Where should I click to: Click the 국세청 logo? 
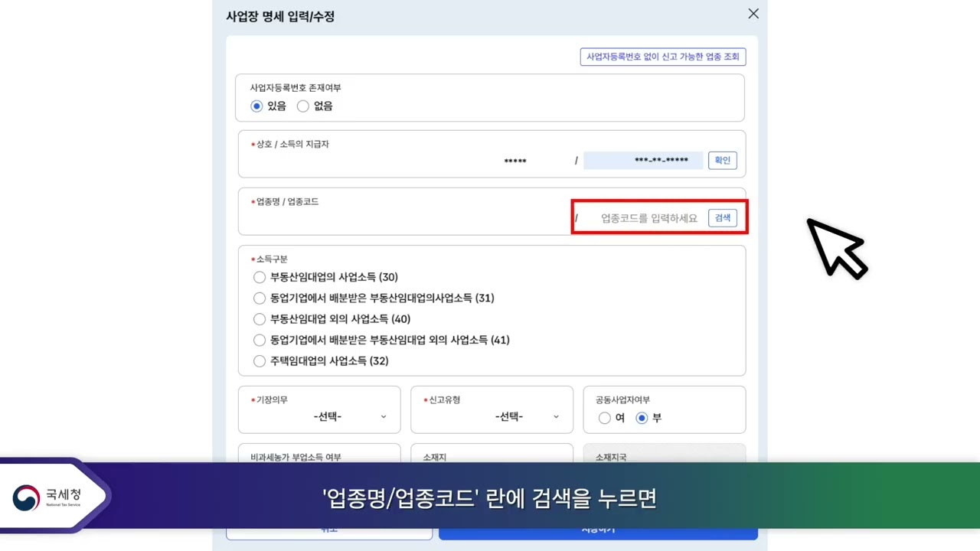[47, 496]
